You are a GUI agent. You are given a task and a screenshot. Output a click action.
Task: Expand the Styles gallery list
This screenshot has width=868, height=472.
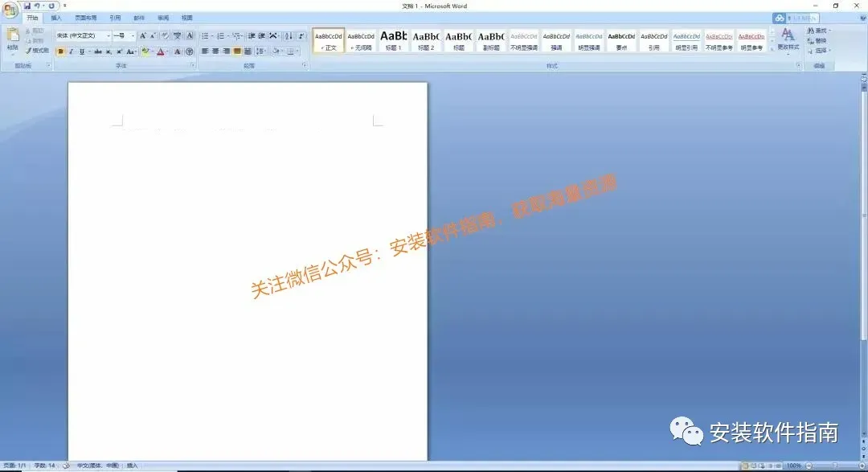(x=772, y=49)
